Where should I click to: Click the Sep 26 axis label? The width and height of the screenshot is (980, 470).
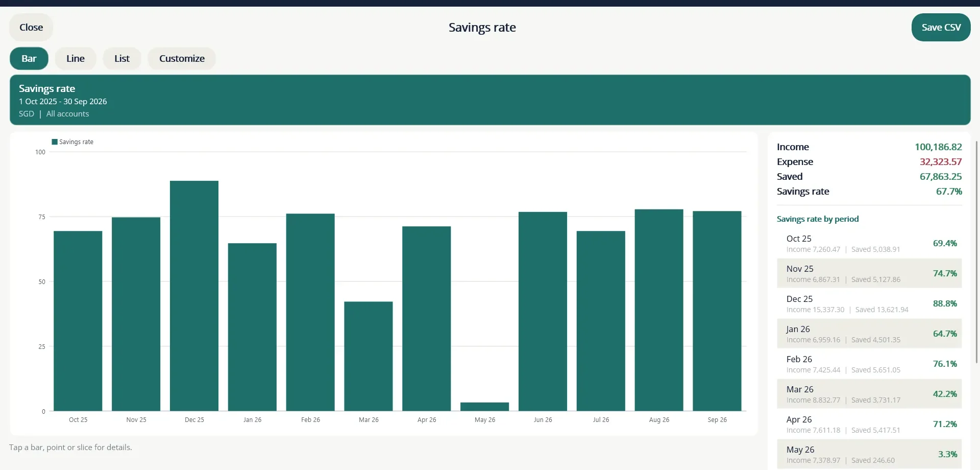point(717,420)
